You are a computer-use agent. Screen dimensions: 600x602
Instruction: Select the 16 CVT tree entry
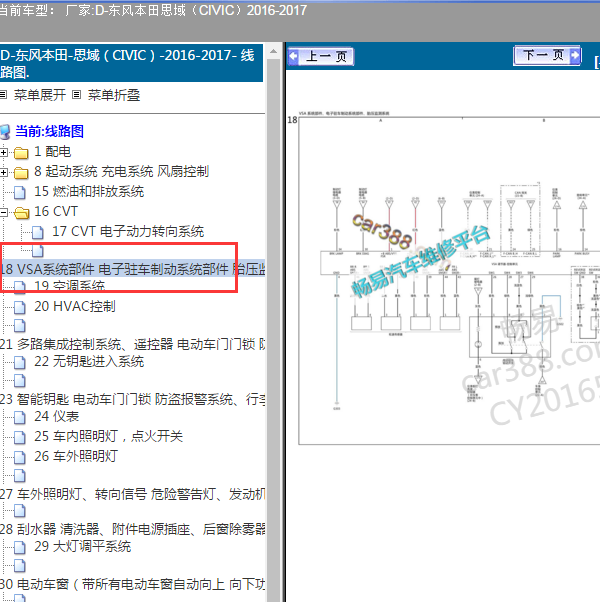[x=56, y=212]
